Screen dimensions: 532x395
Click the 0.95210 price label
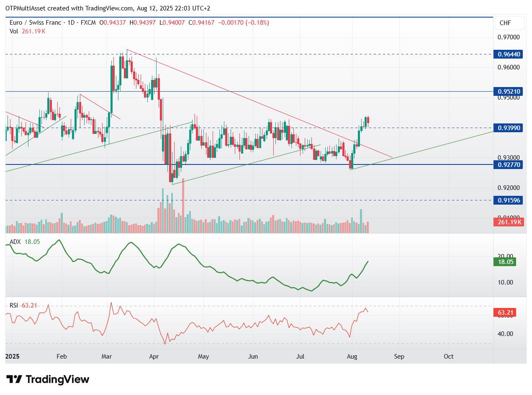tap(509, 91)
